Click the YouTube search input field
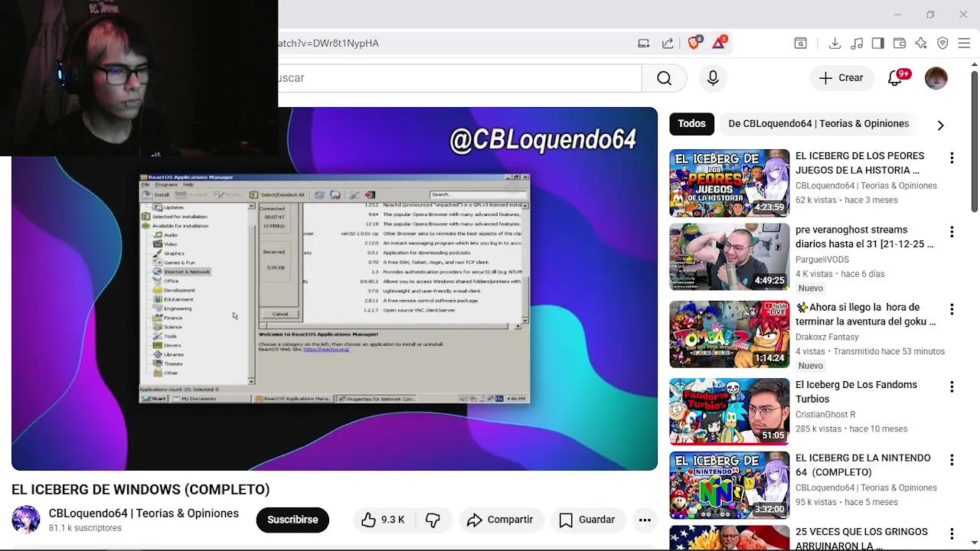 (x=459, y=78)
